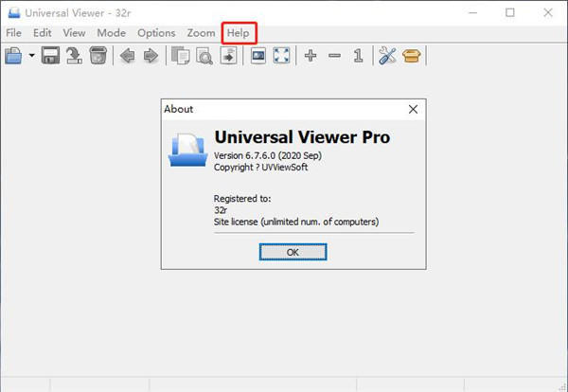Click the Find magnifier toolbar icon
568x392 pixels.
204,56
